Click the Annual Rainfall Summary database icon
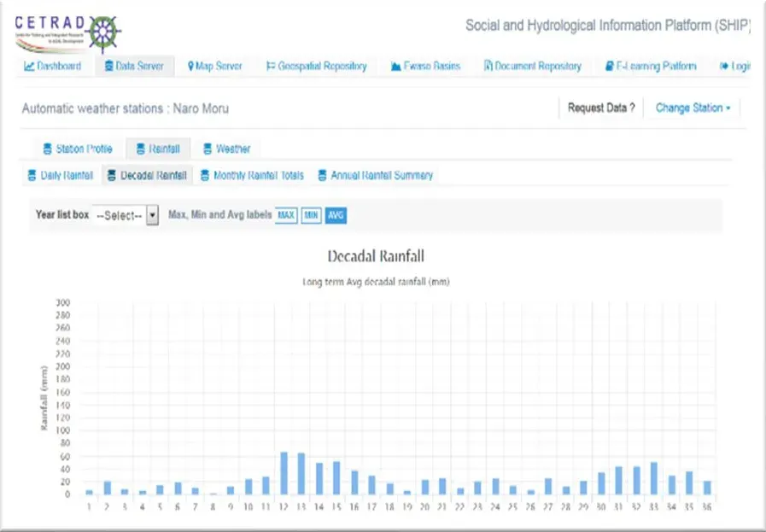The width and height of the screenshot is (766, 532). pos(322,175)
